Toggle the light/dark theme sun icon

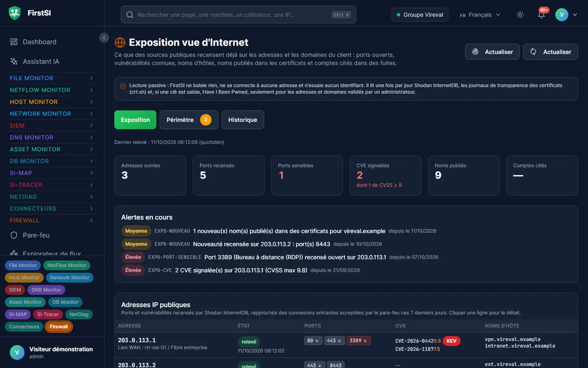[x=520, y=15]
